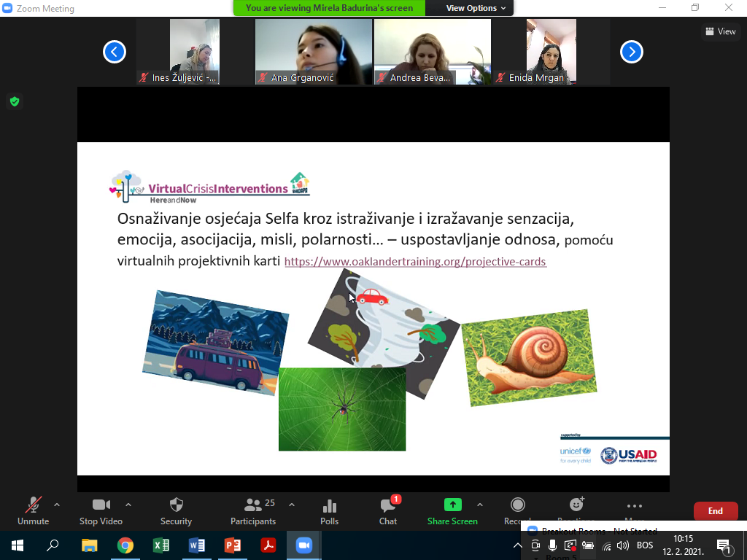The image size is (747, 560).
Task: Open PowerPoint from the taskbar
Action: [233, 545]
